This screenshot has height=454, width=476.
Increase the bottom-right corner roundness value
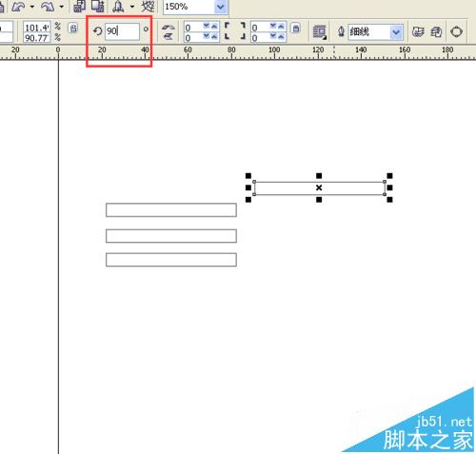click(x=281, y=37)
